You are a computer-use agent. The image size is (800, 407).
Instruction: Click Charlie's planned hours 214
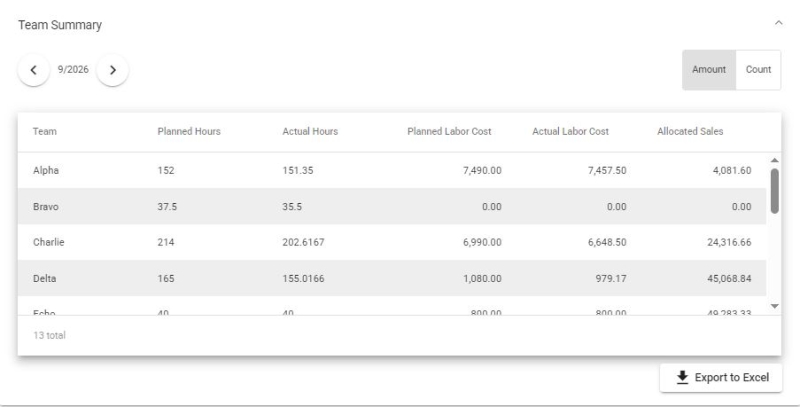tap(166, 242)
